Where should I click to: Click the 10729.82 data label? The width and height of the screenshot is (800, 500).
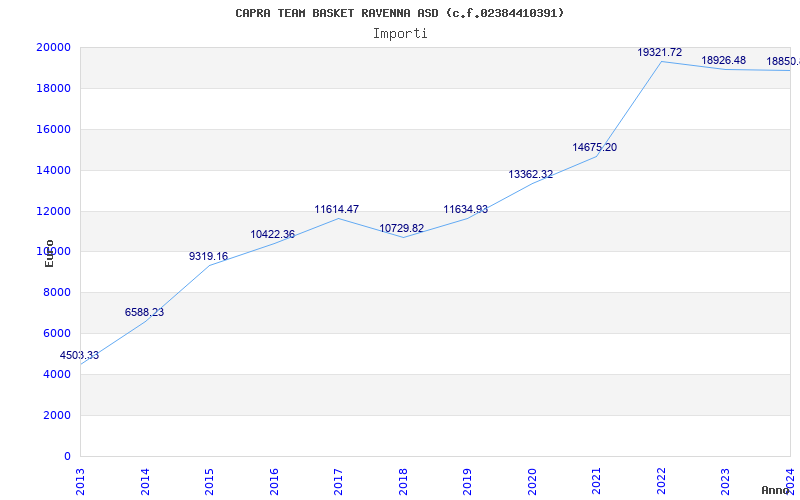[402, 229]
